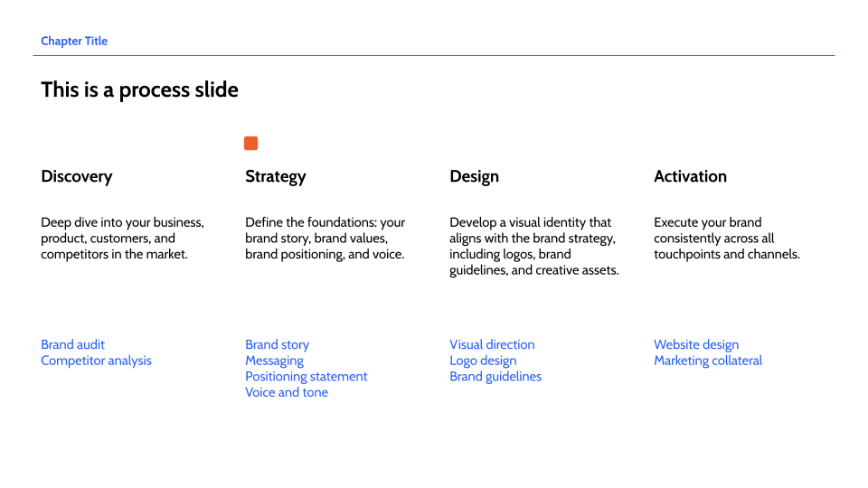The width and height of the screenshot is (868, 488).
Task: Open the Marketing collateral link
Action: tap(708, 361)
